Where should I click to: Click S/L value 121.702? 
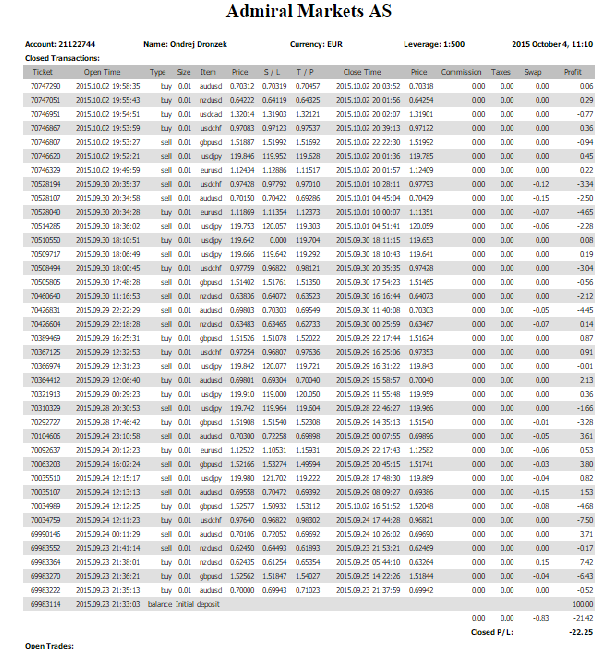tap(274, 478)
